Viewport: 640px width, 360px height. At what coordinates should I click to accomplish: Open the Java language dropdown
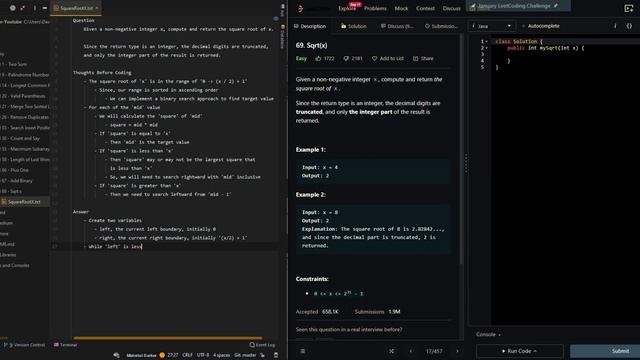(491, 26)
